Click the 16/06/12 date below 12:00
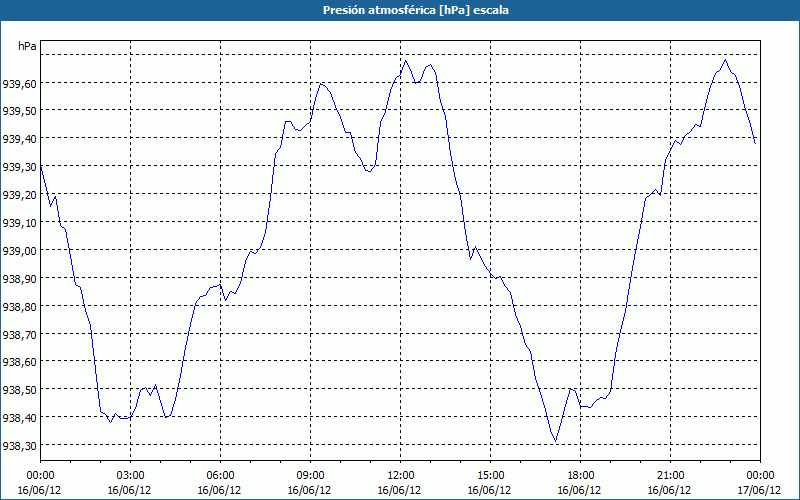This screenshot has height=500, width=800. click(401, 490)
